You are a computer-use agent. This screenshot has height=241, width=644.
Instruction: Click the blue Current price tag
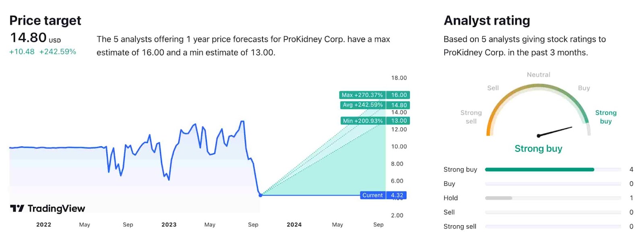372,195
